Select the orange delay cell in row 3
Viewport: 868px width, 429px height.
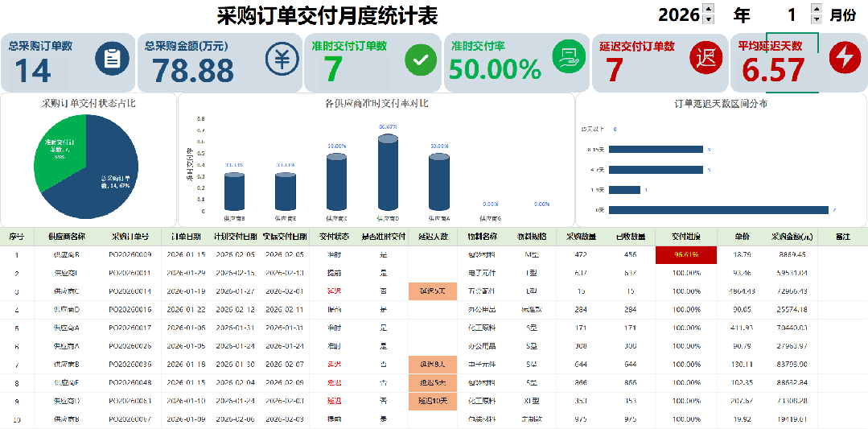point(432,291)
